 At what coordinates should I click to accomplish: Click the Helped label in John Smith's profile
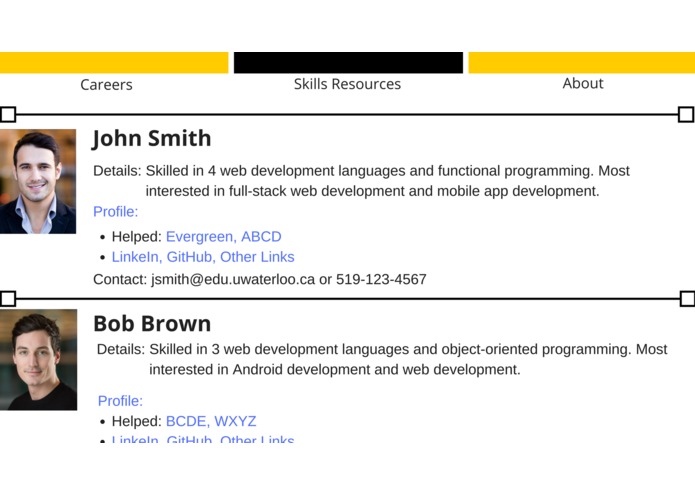click(137, 237)
